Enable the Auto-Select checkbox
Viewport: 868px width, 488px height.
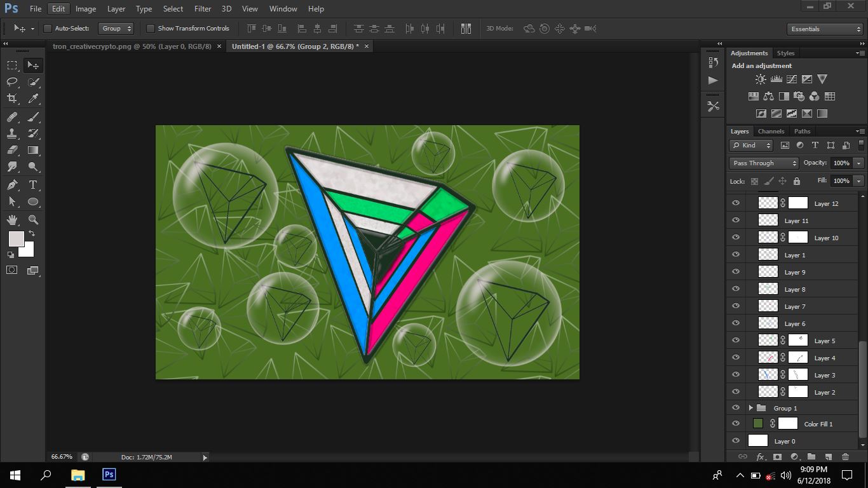tap(48, 29)
